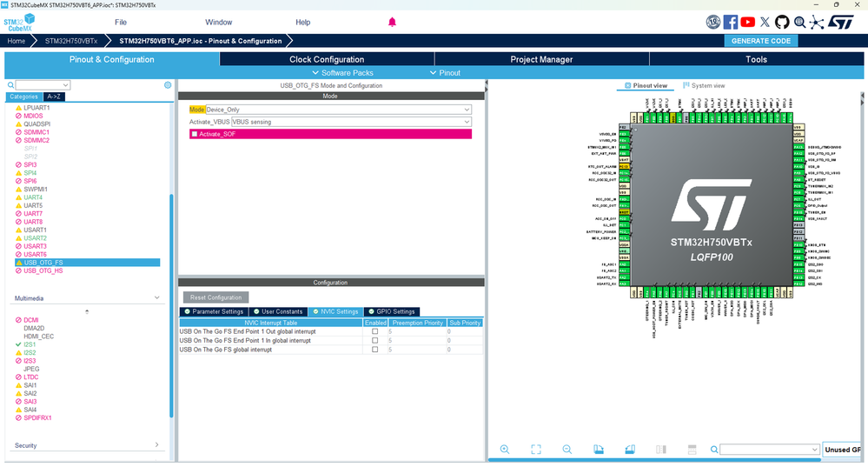Zoom in on the pinout view
868x467 pixels.
click(x=505, y=450)
